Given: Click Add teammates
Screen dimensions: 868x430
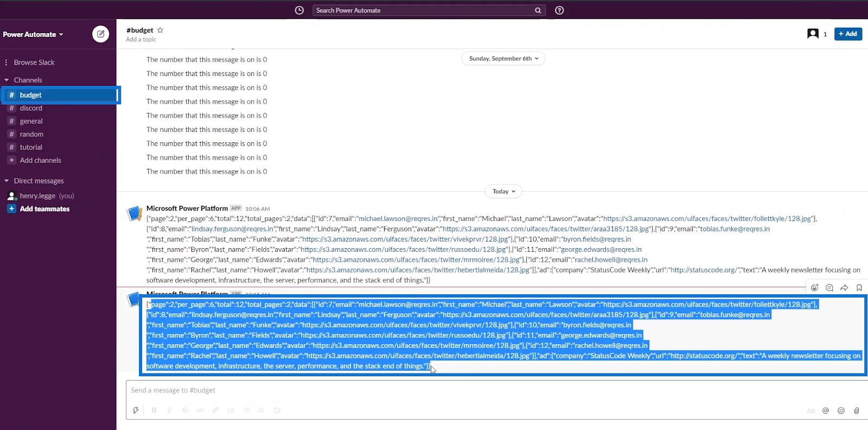Looking at the screenshot, I should click(x=44, y=209).
